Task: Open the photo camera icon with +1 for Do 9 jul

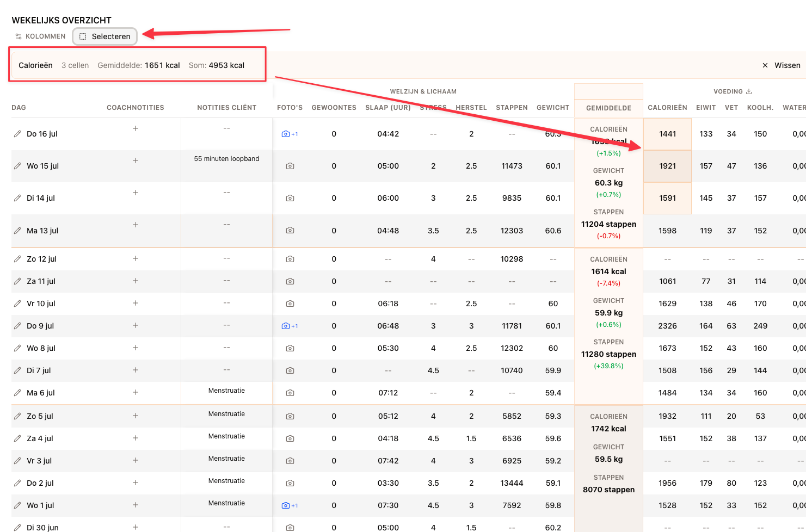Action: [290, 326]
